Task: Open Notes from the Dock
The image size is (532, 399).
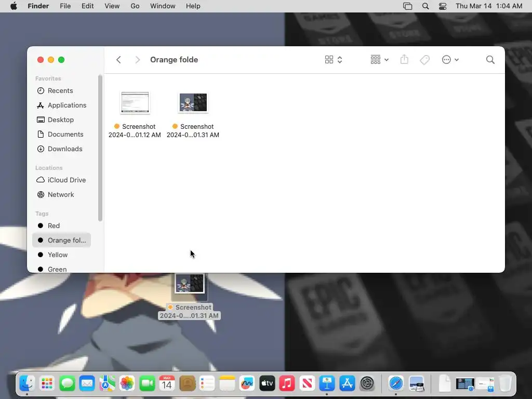Action: (227, 384)
